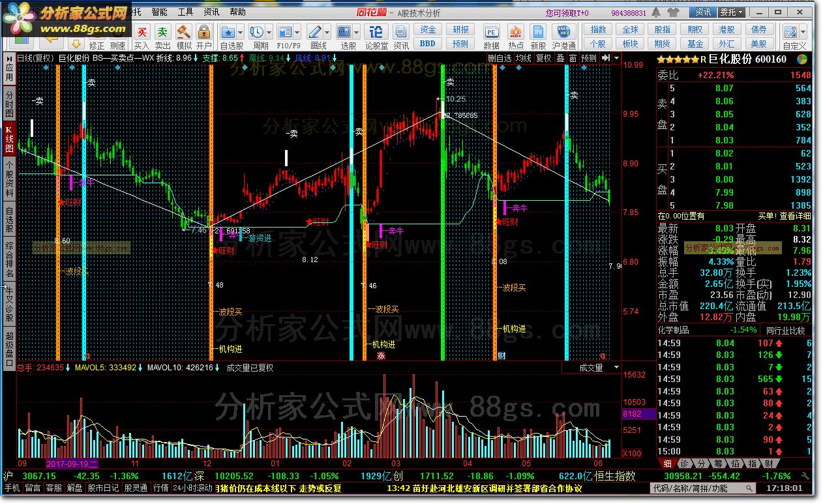Open the 帮助 menu

point(238,12)
